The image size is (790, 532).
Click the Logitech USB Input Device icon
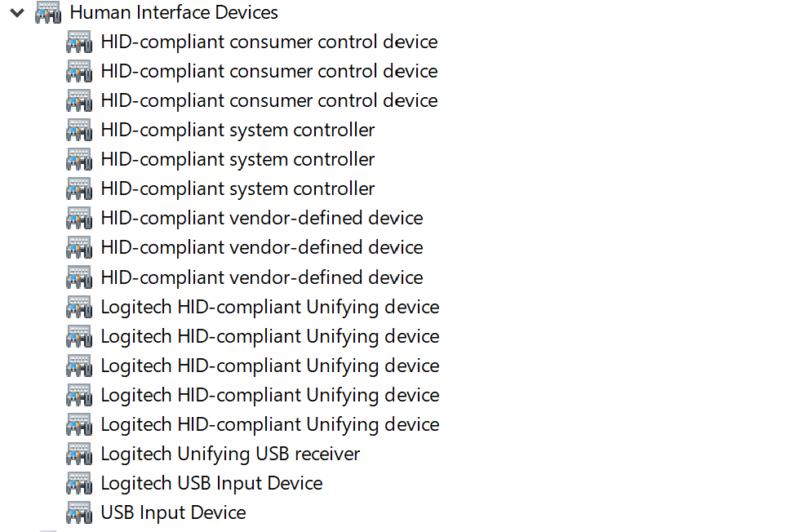[x=79, y=483]
